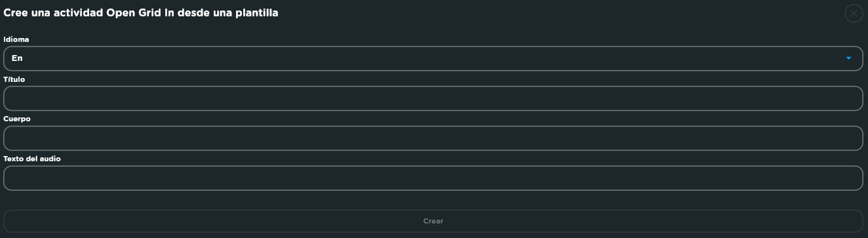
Task: Activate the body (Cuerpo) entry box
Action: click(433, 138)
